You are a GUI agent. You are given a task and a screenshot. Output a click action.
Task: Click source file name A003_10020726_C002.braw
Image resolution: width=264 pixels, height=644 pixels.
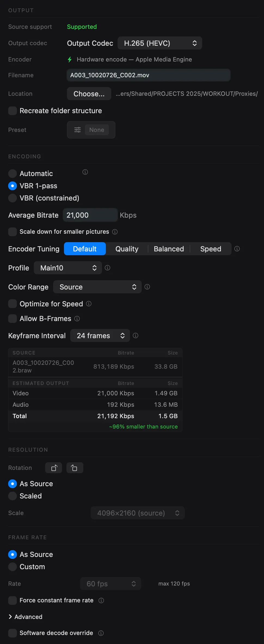[43, 366]
